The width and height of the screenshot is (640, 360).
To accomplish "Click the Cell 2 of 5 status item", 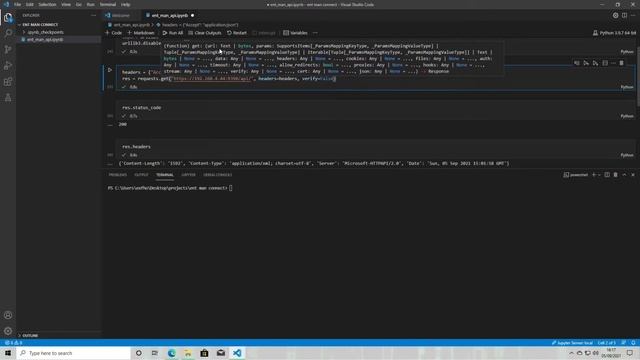I will point(607,343).
